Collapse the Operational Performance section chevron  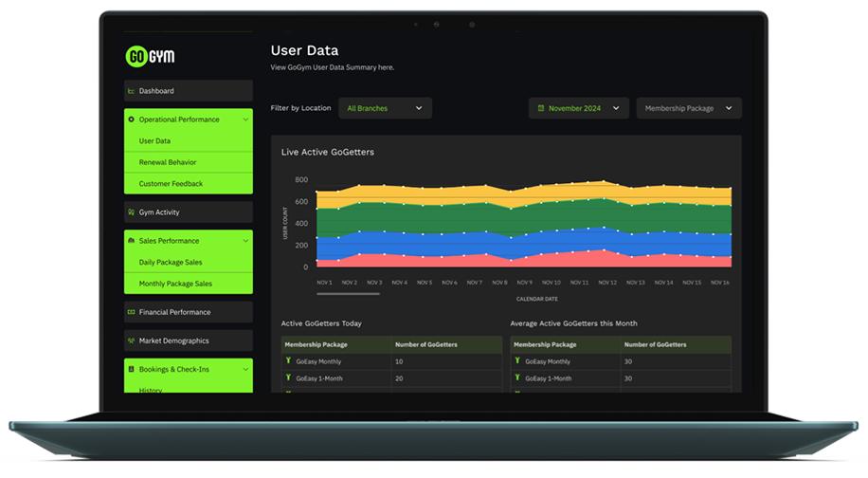245,119
